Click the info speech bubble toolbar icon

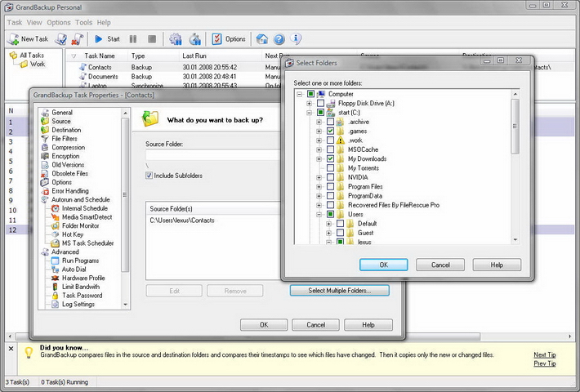point(296,38)
